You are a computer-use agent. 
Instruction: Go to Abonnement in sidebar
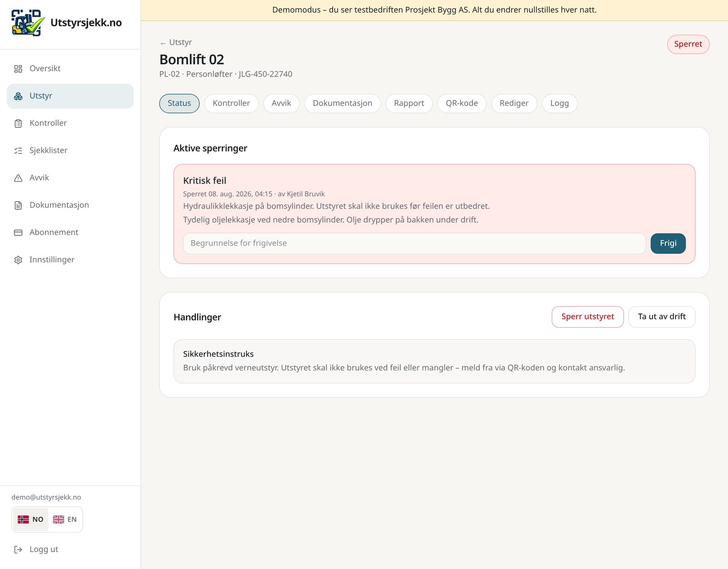click(x=70, y=233)
